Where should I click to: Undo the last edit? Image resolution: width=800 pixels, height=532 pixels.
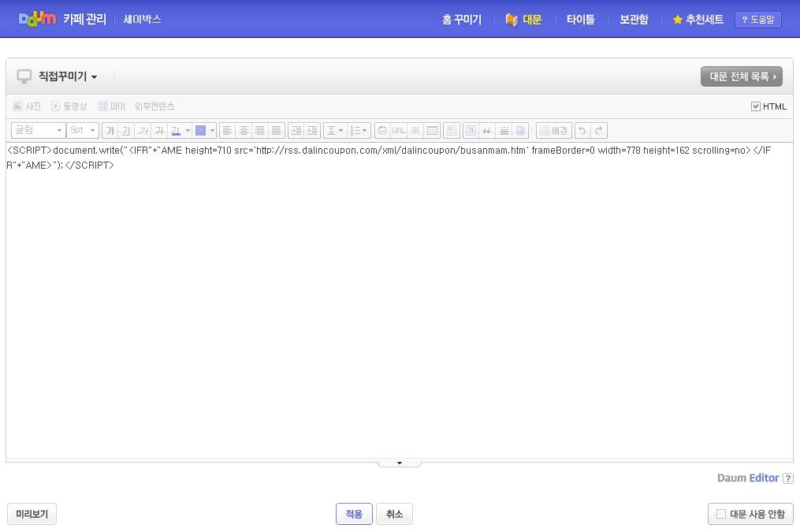pyautogui.click(x=582, y=131)
